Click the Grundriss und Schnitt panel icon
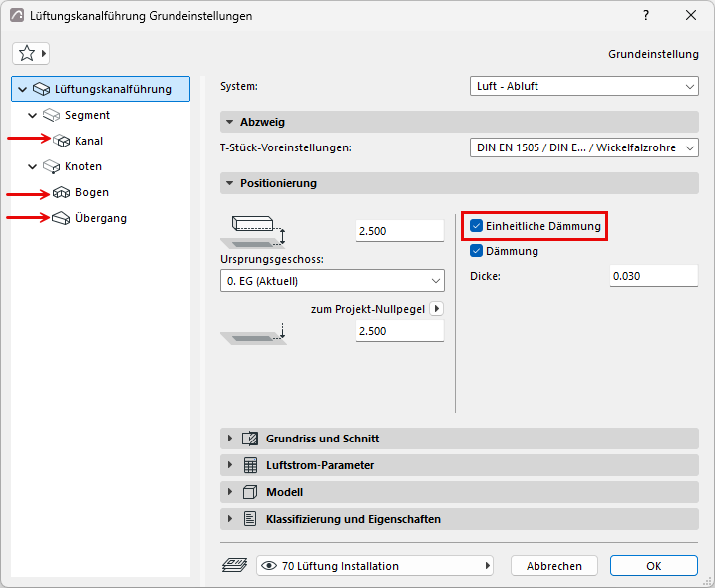715x588 pixels. pyautogui.click(x=250, y=439)
